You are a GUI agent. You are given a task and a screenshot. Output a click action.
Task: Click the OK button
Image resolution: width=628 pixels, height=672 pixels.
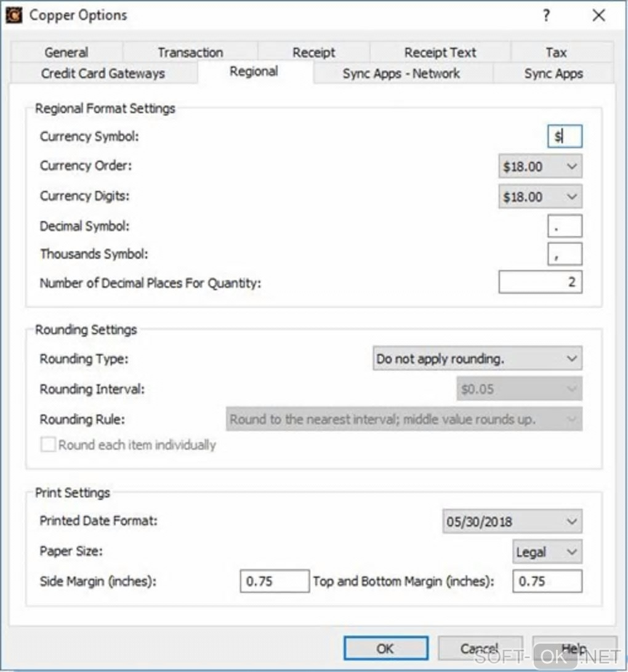pyautogui.click(x=385, y=649)
